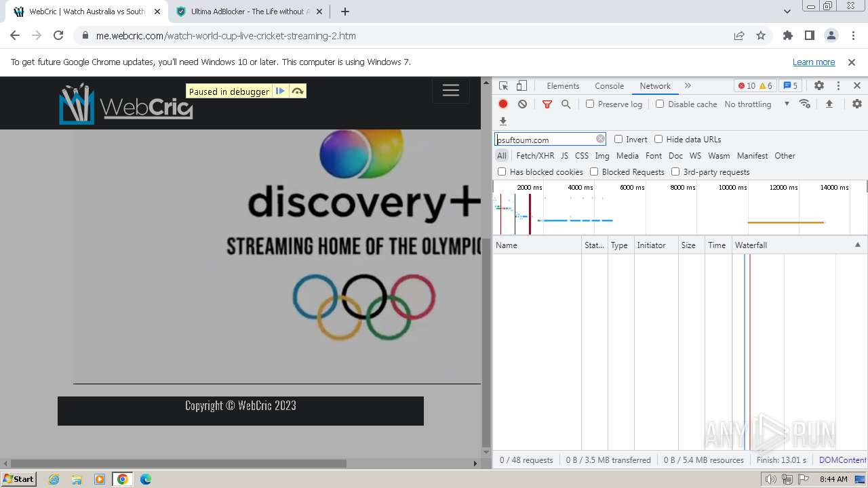Image resolution: width=868 pixels, height=488 pixels.
Task: Toggle the network filter funnel
Action: (x=547, y=104)
